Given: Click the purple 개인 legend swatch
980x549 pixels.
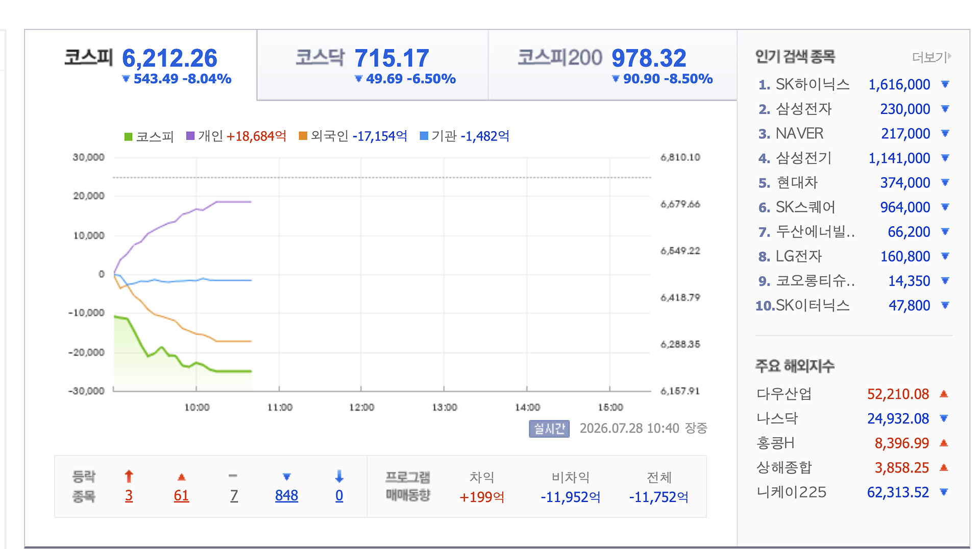Looking at the screenshot, I should pos(190,136).
